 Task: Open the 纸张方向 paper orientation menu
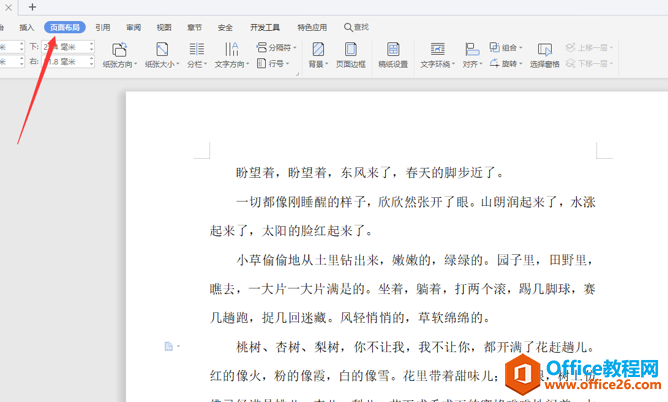(x=120, y=55)
